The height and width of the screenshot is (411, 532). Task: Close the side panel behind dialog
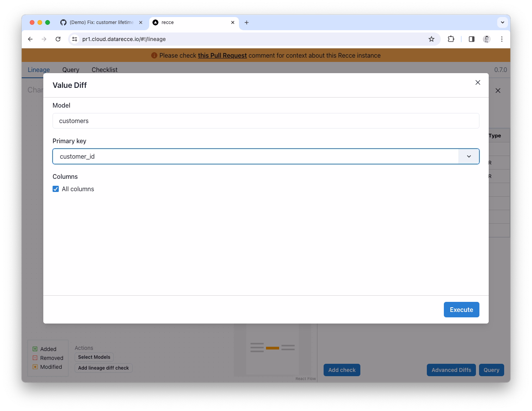point(498,91)
